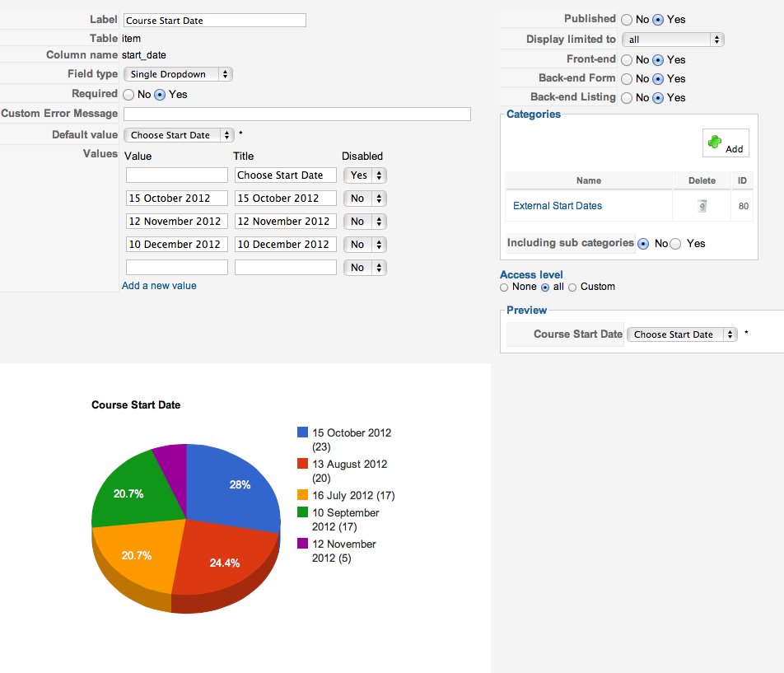The image size is (784, 673).
Task: Open the Display limited to dropdown
Action: [x=673, y=40]
